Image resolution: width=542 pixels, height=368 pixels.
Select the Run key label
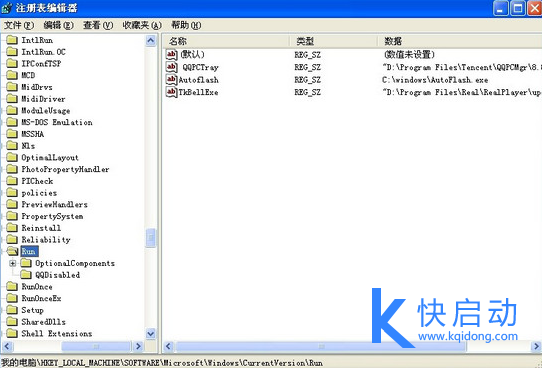pyautogui.click(x=29, y=252)
